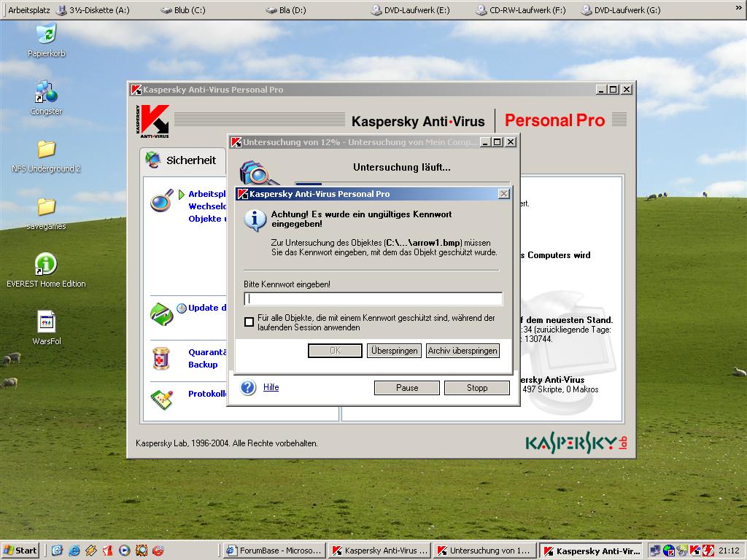Switch to ForumBase taskbar window
The height and width of the screenshot is (560, 747).
tap(275, 551)
